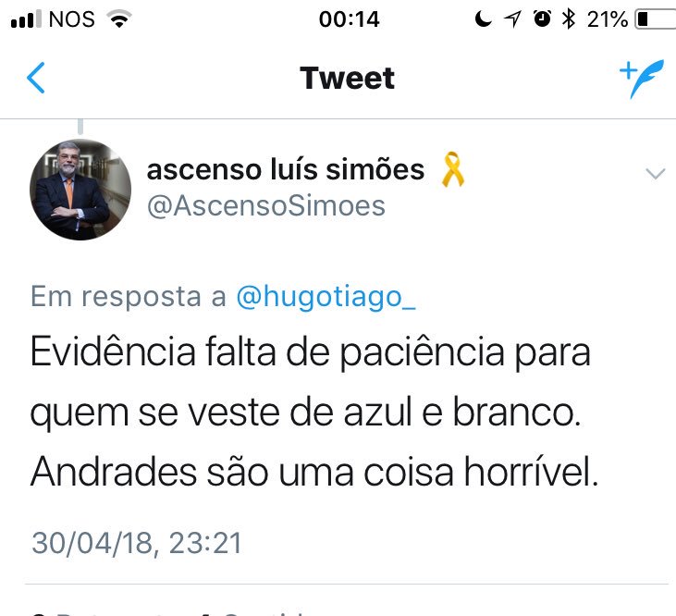Tap the alarm clock status icon
Viewport: 676px width, 616px height.
coord(542,18)
